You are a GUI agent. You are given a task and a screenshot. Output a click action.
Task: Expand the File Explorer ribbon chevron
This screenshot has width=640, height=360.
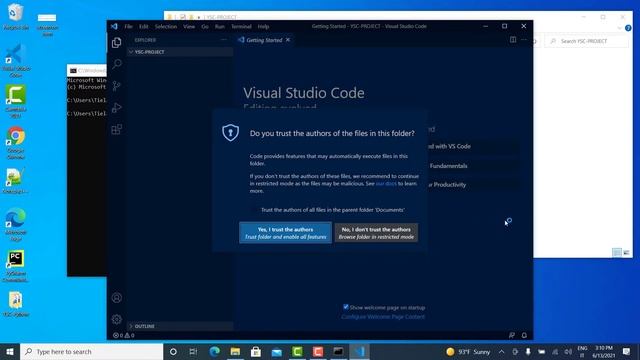620,28
